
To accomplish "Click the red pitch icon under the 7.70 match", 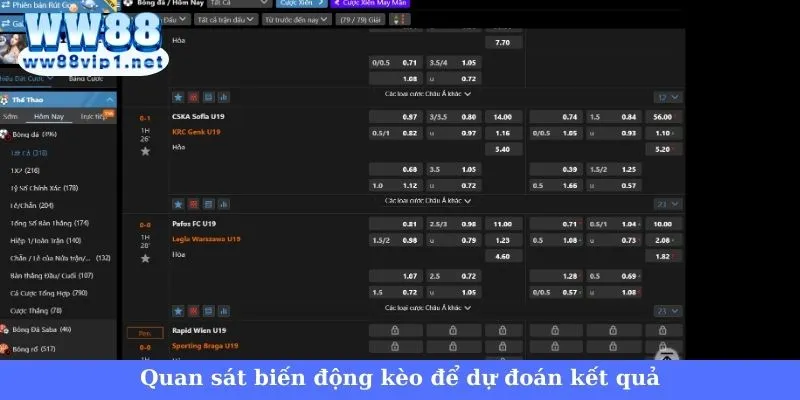I will coord(193,97).
